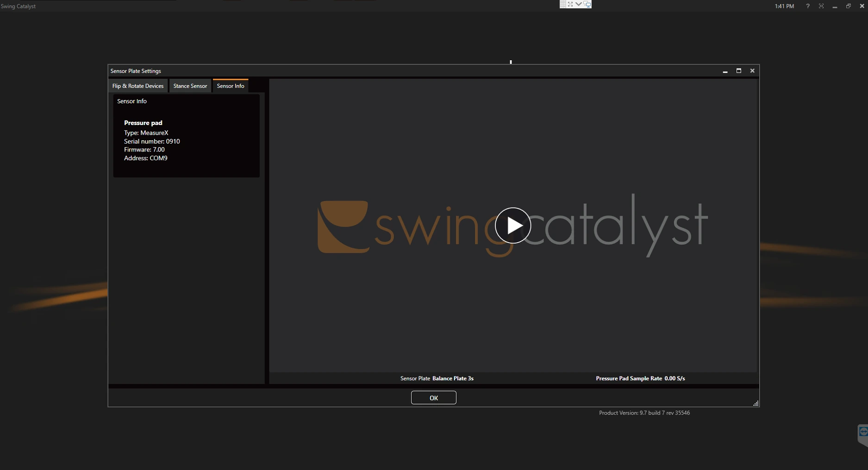Click the 'Type: MeasureX' text
This screenshot has width=868, height=470.
[146, 133]
